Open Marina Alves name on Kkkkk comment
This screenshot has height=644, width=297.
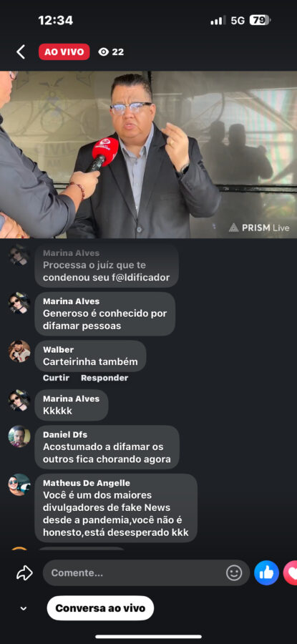click(71, 399)
